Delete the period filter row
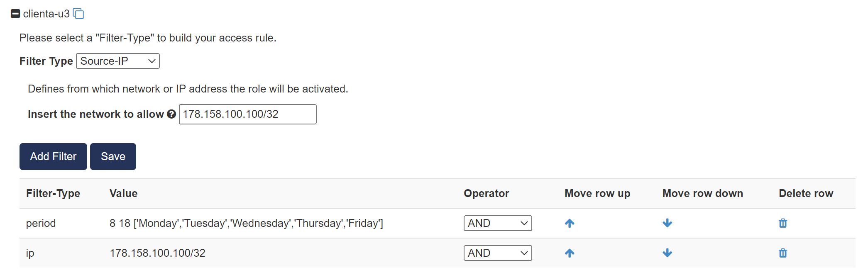The height and width of the screenshot is (275, 868). [x=783, y=223]
